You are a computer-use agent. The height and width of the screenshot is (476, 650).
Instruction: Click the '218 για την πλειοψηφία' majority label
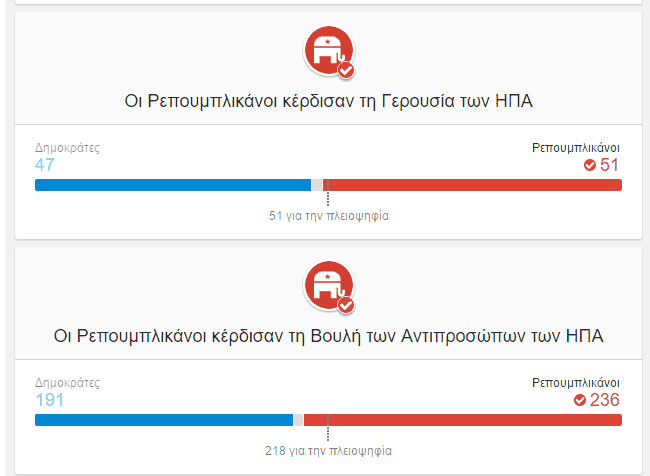pyautogui.click(x=328, y=451)
